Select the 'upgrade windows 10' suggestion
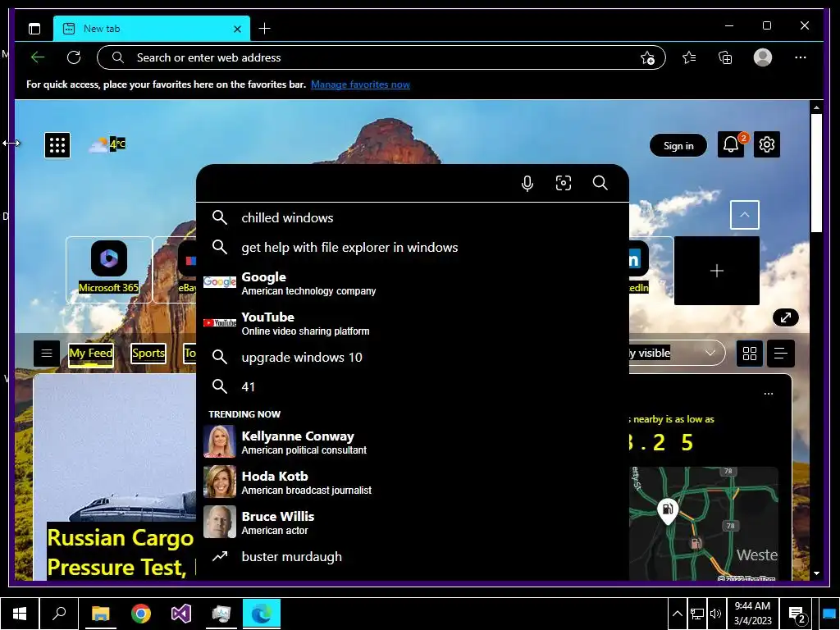The image size is (840, 630). click(413, 357)
